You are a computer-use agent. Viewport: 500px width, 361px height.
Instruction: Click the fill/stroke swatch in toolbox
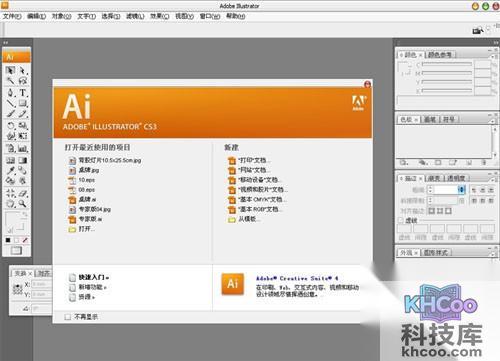tap(15, 221)
